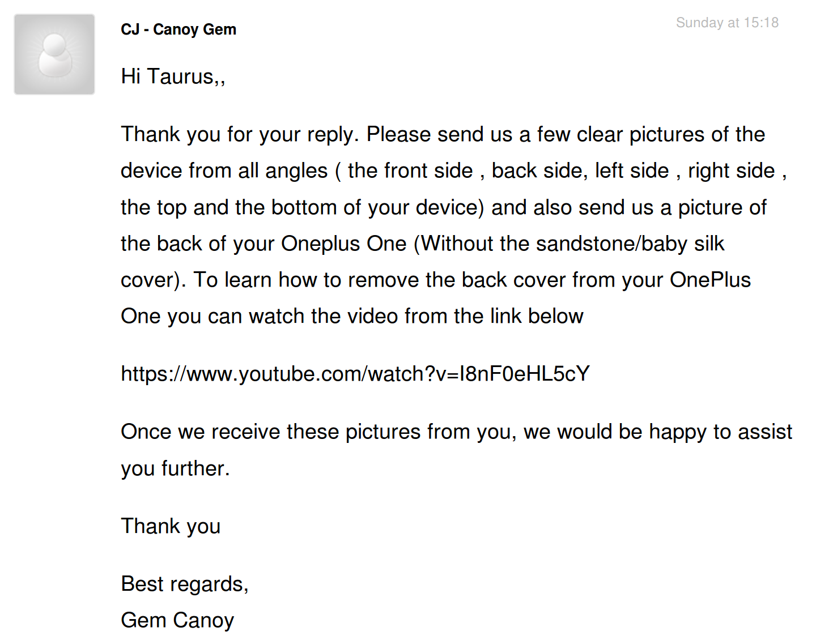Click the Gem Canoy signature
Screen dimensions: 833x644
click(177, 621)
